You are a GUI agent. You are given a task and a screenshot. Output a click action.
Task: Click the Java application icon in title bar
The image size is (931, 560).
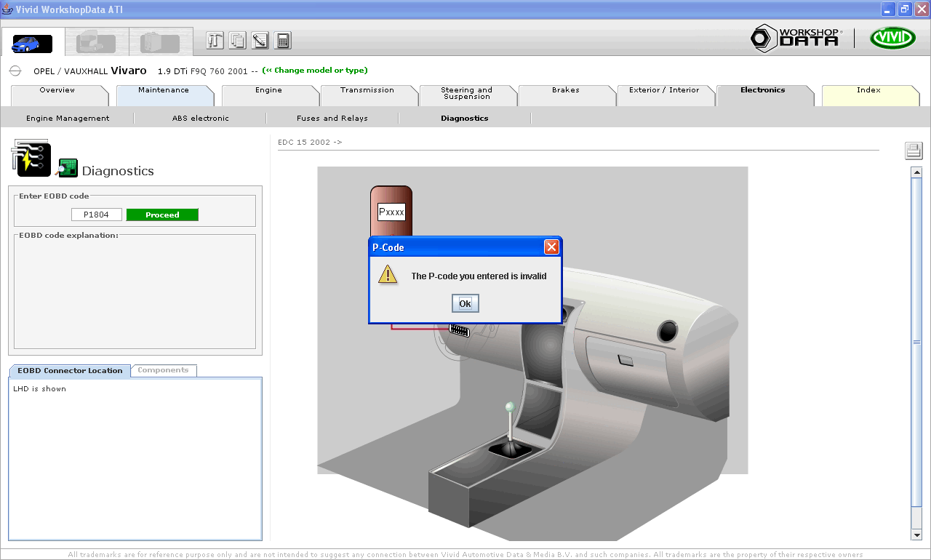7,9
